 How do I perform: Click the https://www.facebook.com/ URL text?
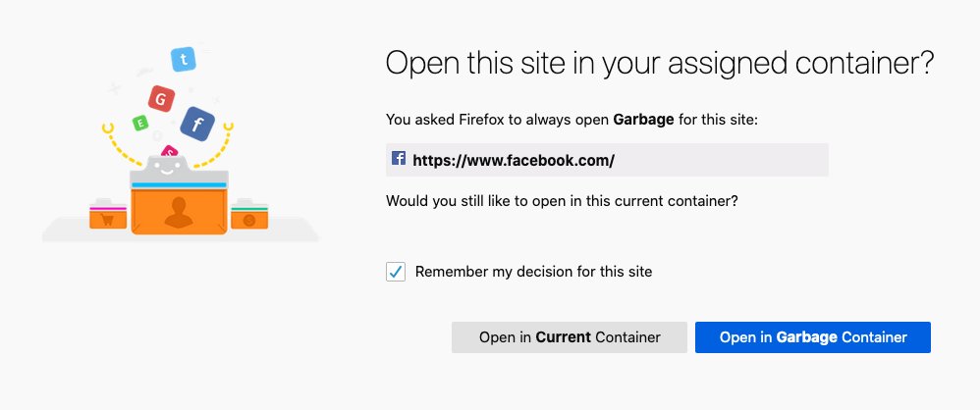click(x=514, y=161)
